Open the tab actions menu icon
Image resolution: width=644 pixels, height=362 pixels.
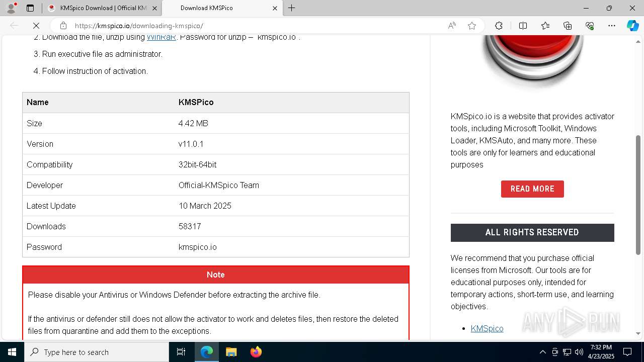tap(30, 8)
